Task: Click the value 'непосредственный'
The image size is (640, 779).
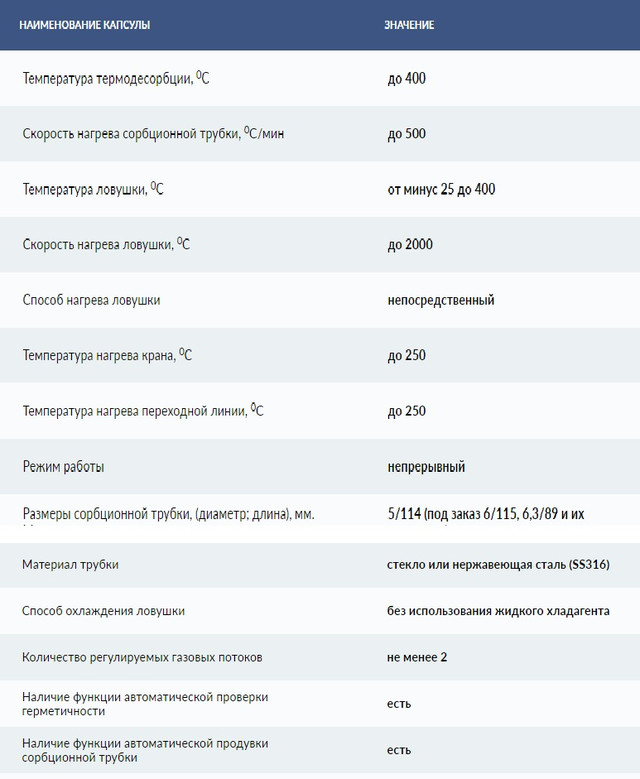Action: click(x=441, y=300)
